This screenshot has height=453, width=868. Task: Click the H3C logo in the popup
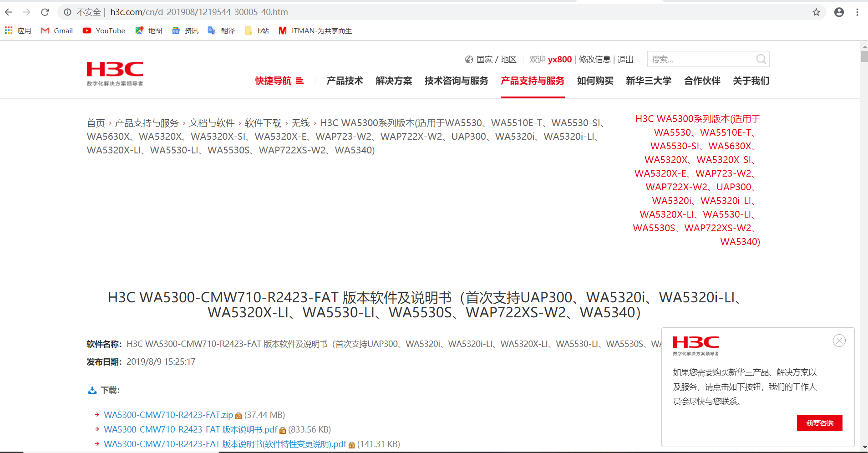pyautogui.click(x=696, y=346)
